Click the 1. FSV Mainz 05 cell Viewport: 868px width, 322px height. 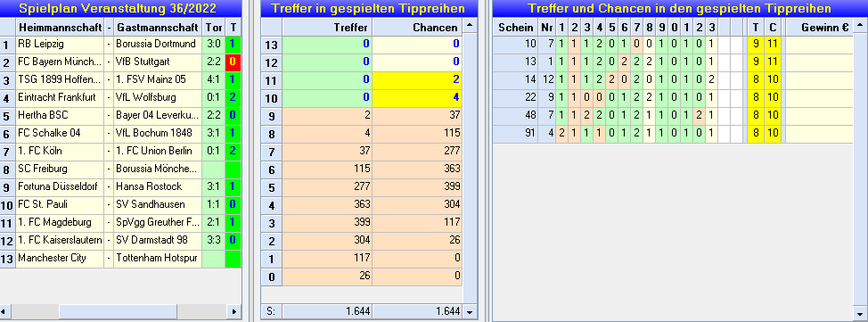coord(158,79)
